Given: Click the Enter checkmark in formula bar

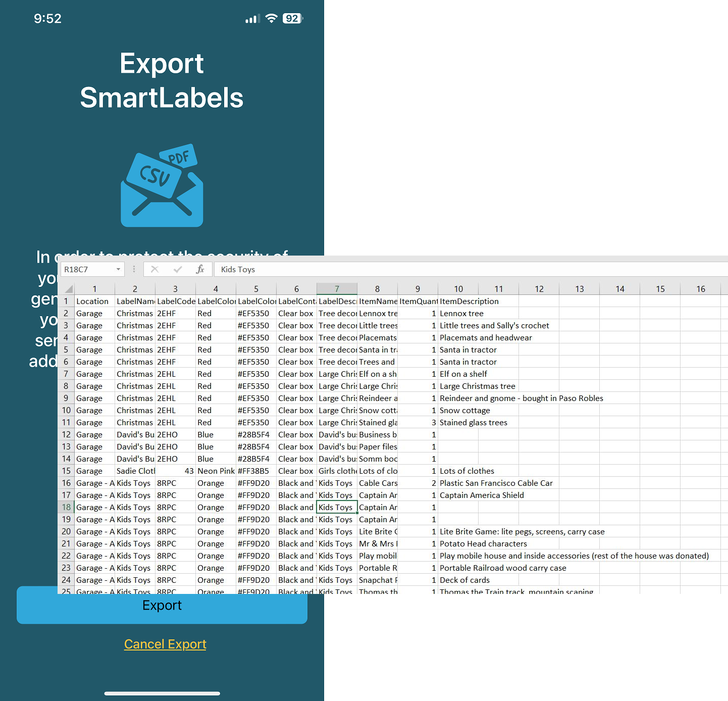Looking at the screenshot, I should pyautogui.click(x=178, y=269).
